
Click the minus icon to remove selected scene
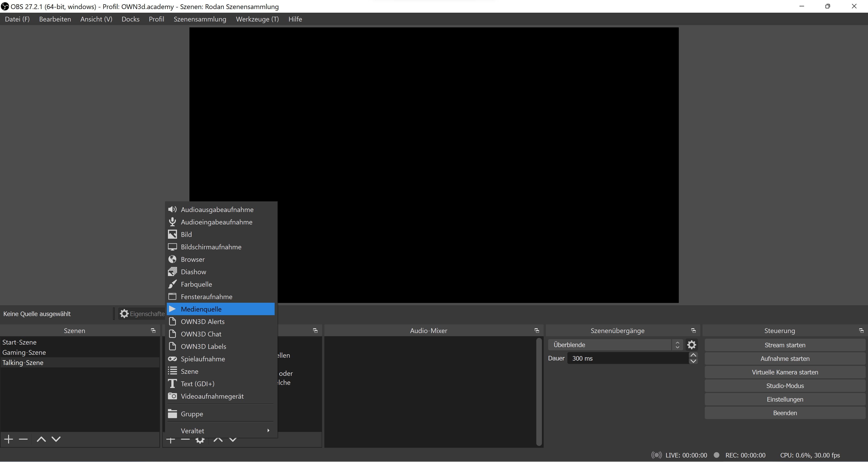click(x=23, y=439)
